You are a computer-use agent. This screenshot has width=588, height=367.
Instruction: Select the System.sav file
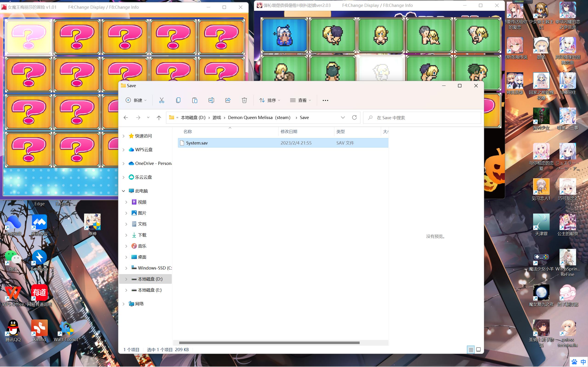(283, 143)
